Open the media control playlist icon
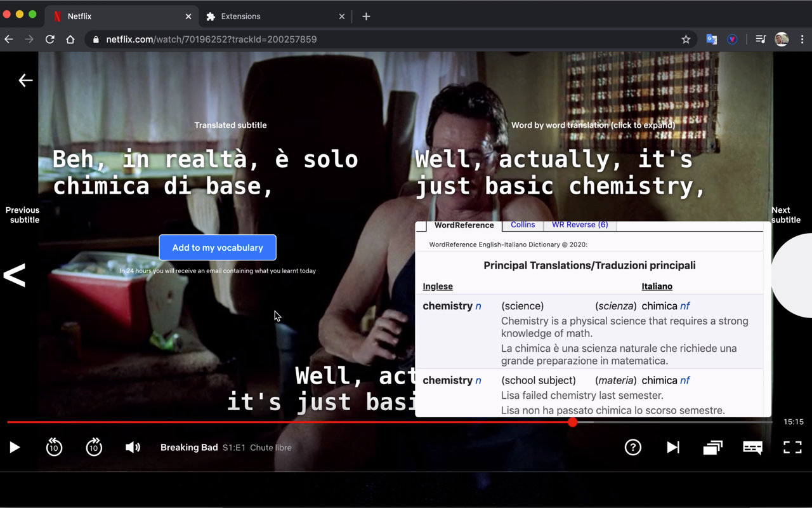 pyautogui.click(x=761, y=39)
